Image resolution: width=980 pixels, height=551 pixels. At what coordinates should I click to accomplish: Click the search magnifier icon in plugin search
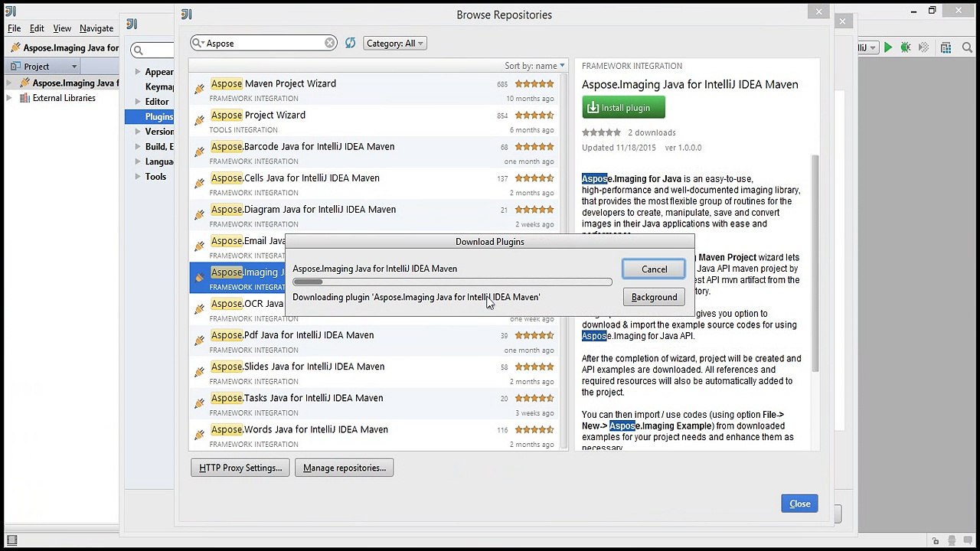(198, 43)
